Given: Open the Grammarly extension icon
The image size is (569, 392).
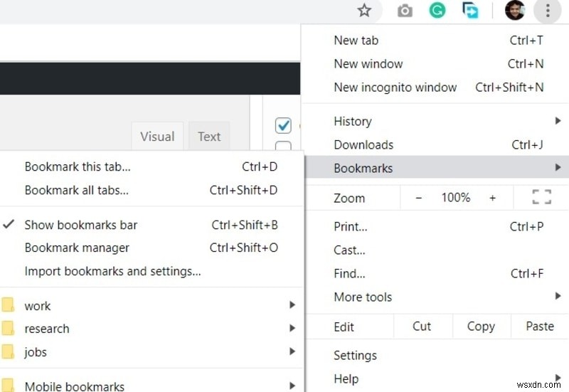Looking at the screenshot, I should coord(437,10).
